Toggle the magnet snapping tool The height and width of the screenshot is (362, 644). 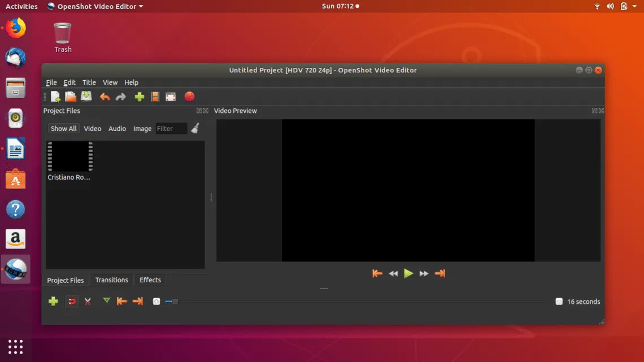coord(72,302)
